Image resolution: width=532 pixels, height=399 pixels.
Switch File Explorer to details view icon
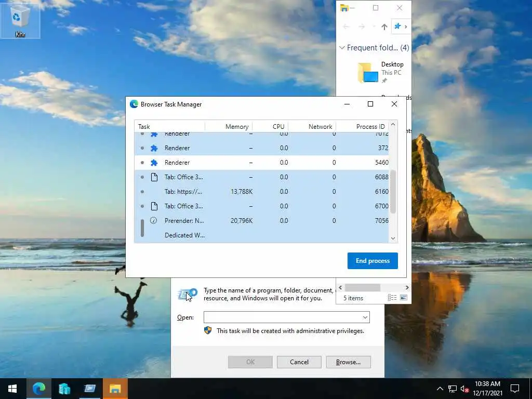click(x=392, y=298)
